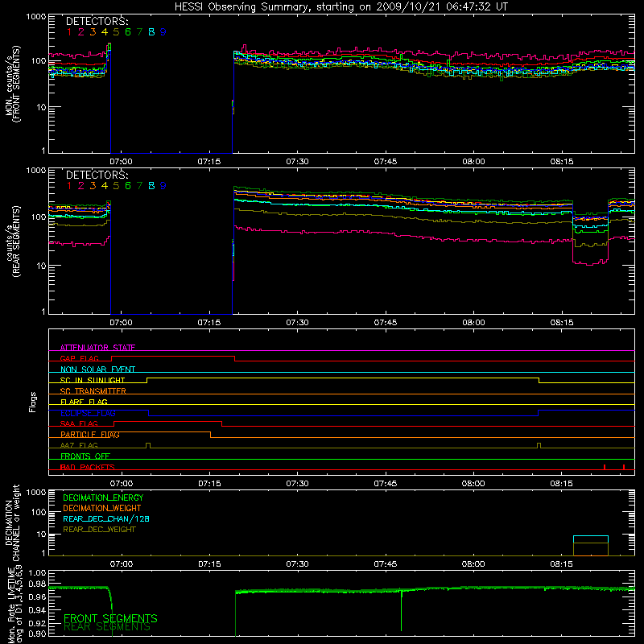Click olive detector 5 in front segments legend

[116, 32]
